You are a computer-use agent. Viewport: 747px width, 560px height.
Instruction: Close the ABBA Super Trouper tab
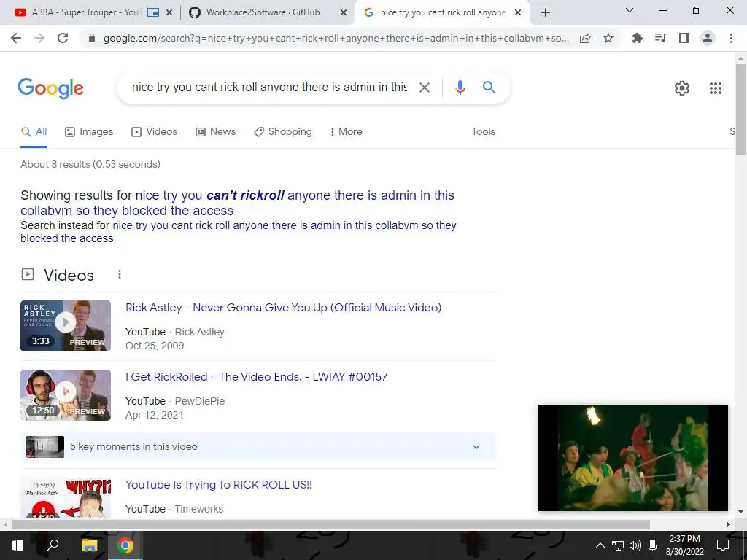169,13
